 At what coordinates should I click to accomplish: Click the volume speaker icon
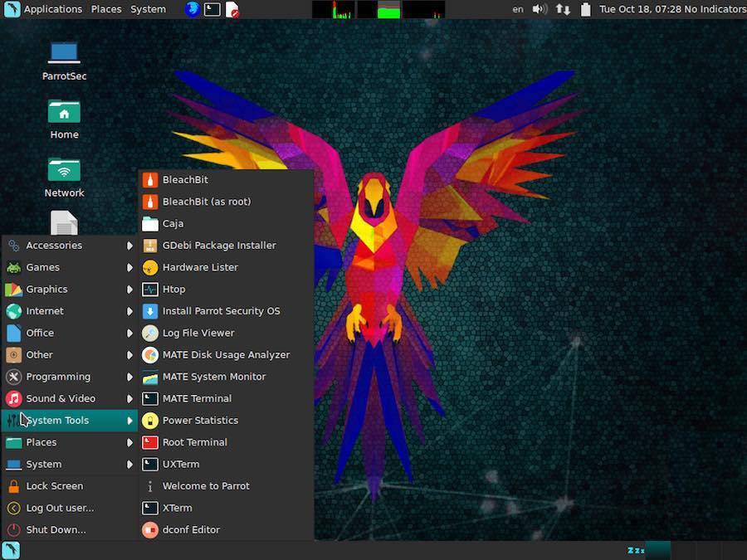539,9
